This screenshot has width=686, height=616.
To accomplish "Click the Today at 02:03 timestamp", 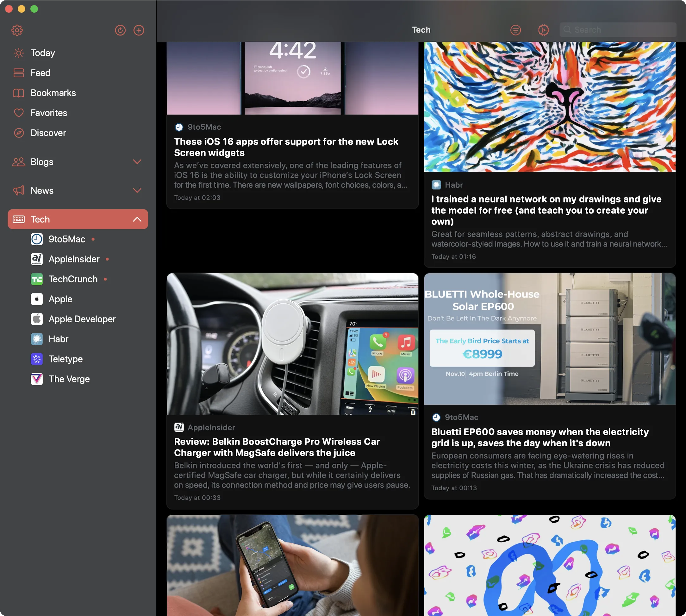I will coord(197,198).
